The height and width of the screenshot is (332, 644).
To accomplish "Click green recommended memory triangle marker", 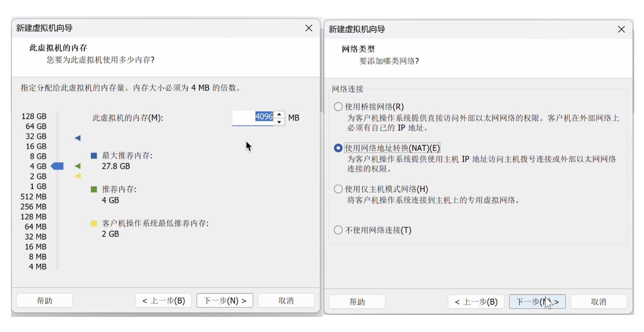I will [x=78, y=166].
